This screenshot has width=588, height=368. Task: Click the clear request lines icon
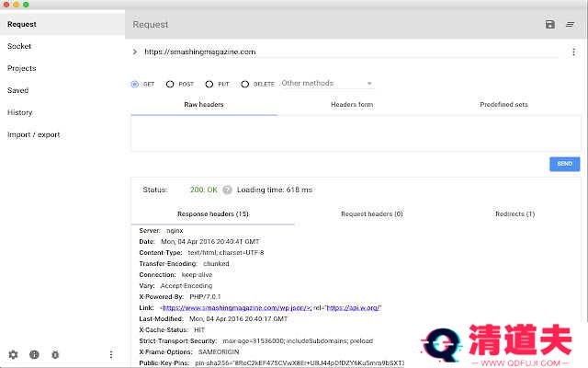(x=570, y=24)
